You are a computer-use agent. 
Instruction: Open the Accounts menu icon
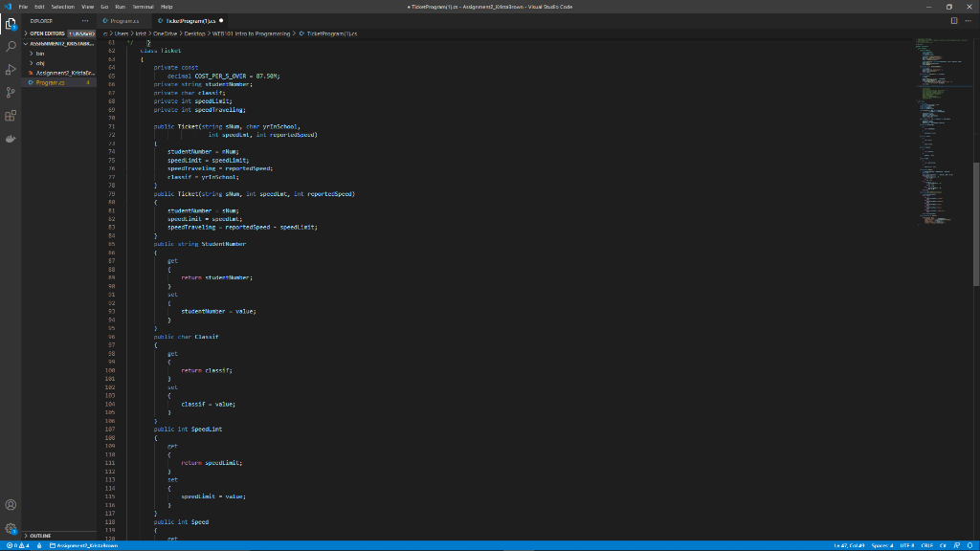tap(11, 505)
